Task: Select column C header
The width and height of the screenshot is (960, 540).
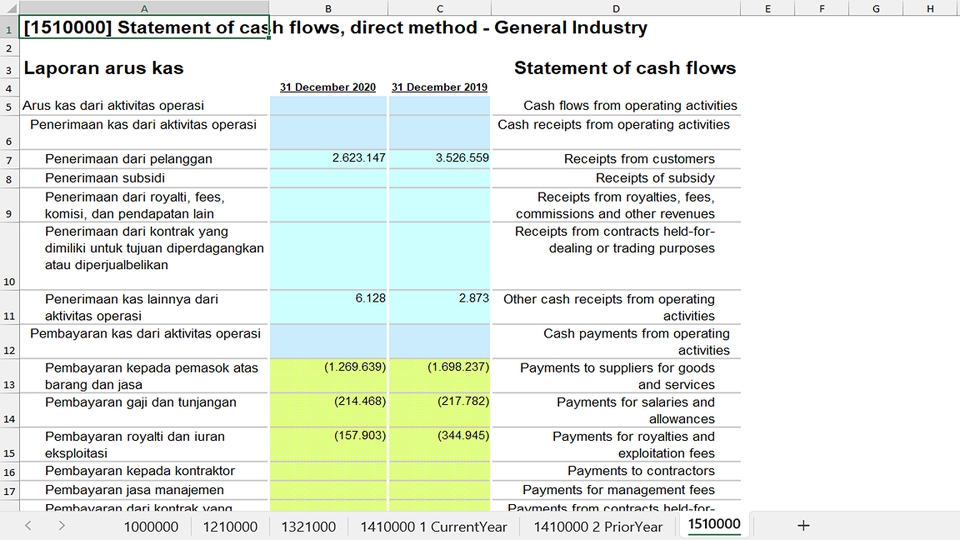Action: tap(440, 8)
